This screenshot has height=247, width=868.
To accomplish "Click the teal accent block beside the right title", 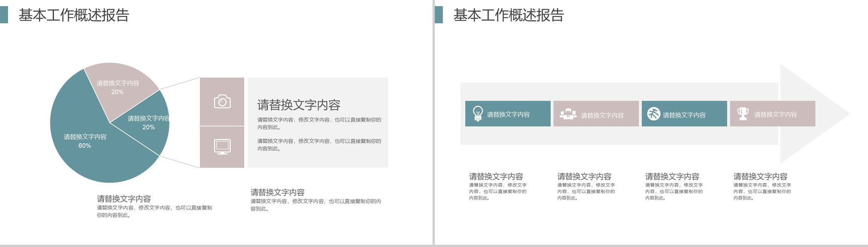I will tap(439, 15).
